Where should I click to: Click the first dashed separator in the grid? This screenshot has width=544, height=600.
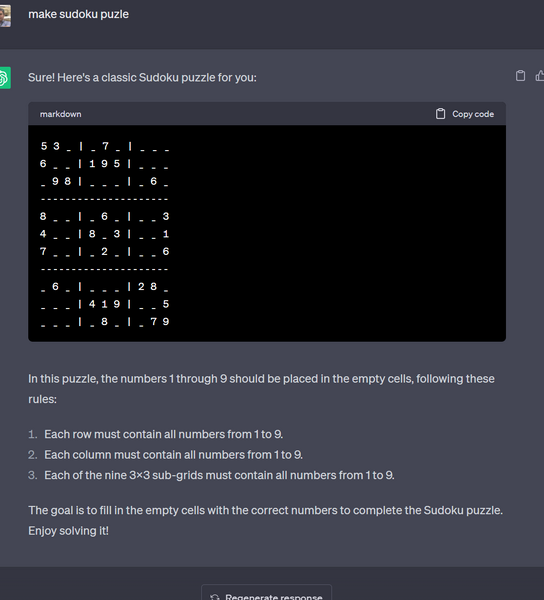(x=104, y=199)
